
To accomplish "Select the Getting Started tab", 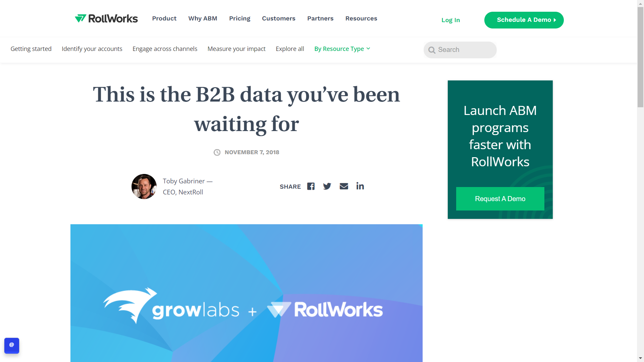I will [x=31, y=48].
